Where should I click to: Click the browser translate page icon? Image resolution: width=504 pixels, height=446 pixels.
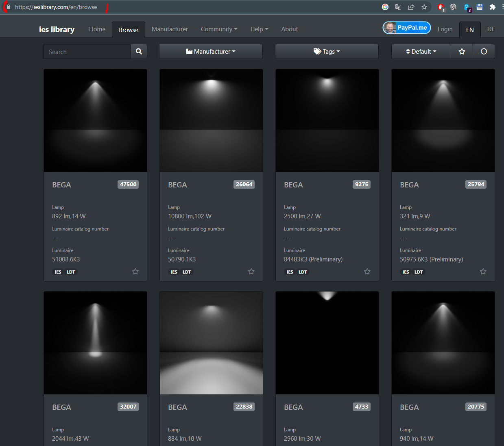[398, 7]
